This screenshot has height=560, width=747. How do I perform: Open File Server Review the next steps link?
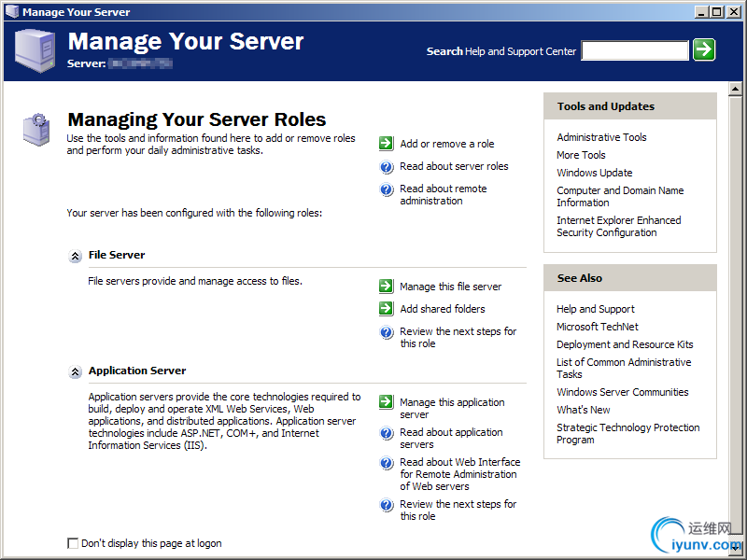[x=458, y=337]
